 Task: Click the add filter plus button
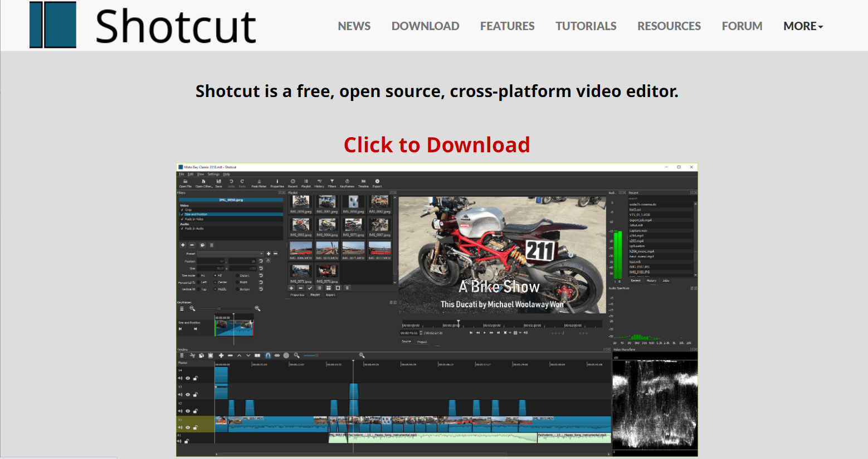tap(183, 245)
